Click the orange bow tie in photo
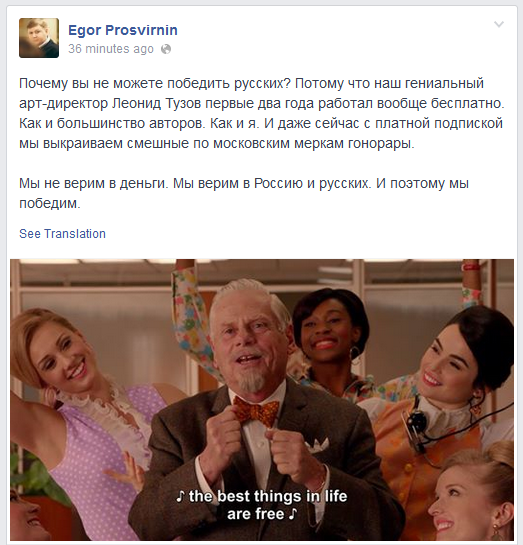Image resolution: width=523 pixels, height=545 pixels. click(x=256, y=412)
